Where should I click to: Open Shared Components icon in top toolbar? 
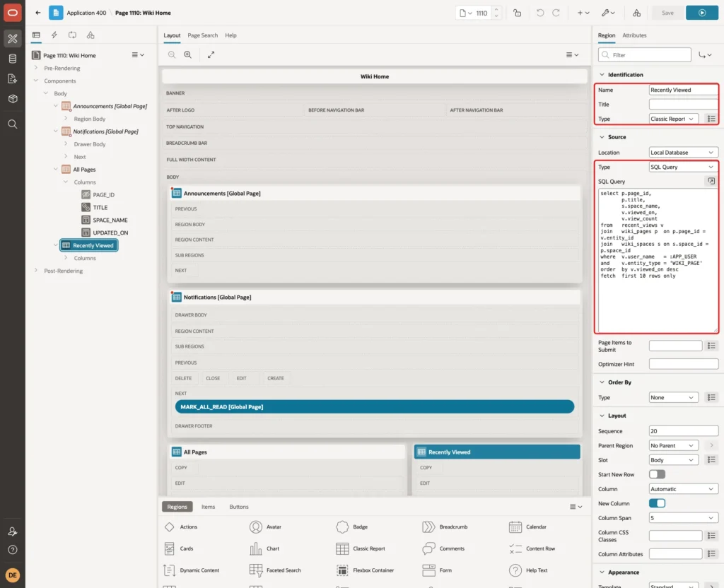coord(636,13)
